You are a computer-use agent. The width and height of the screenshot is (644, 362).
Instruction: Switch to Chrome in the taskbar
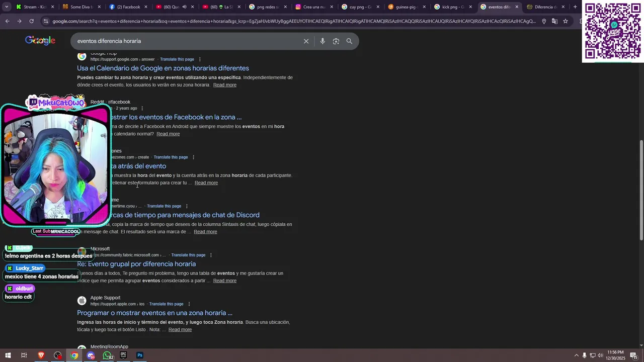coord(74,355)
